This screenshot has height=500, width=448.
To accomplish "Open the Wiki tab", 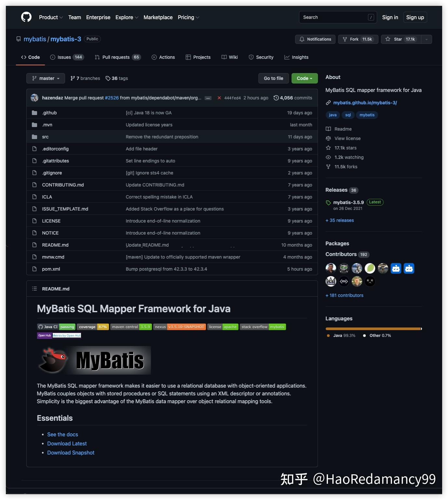I will [230, 57].
